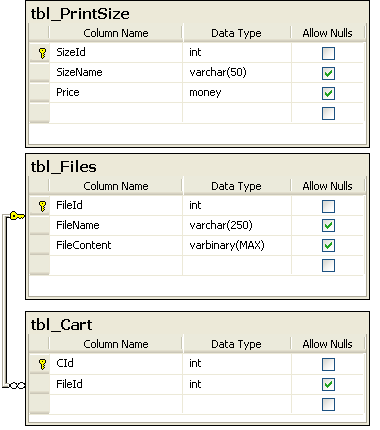380x430 pixels.
Task: Click the int data type of CId
Action: pos(237,363)
